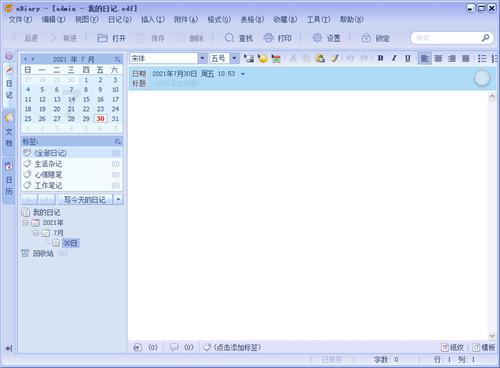Select July 15 in the calendar
The image size is (500, 368).
(x=86, y=99)
